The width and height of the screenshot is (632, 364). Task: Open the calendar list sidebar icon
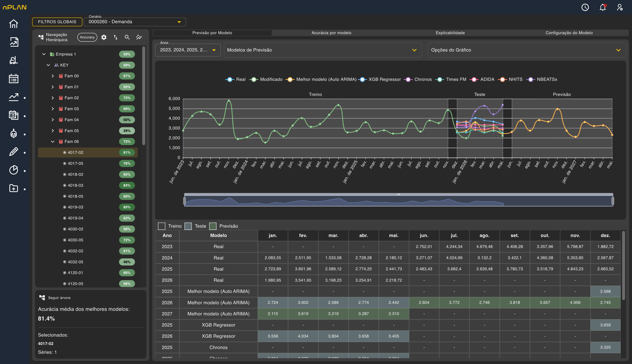tap(14, 79)
